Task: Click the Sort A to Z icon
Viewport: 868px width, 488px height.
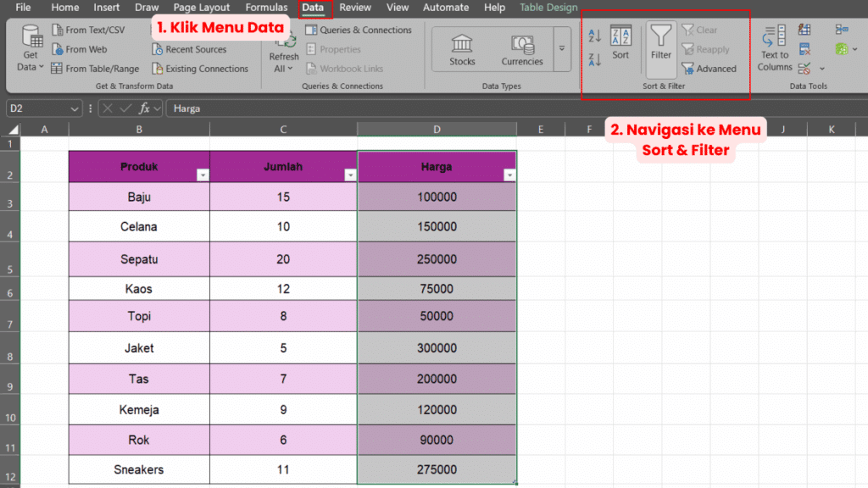Action: 594,35
